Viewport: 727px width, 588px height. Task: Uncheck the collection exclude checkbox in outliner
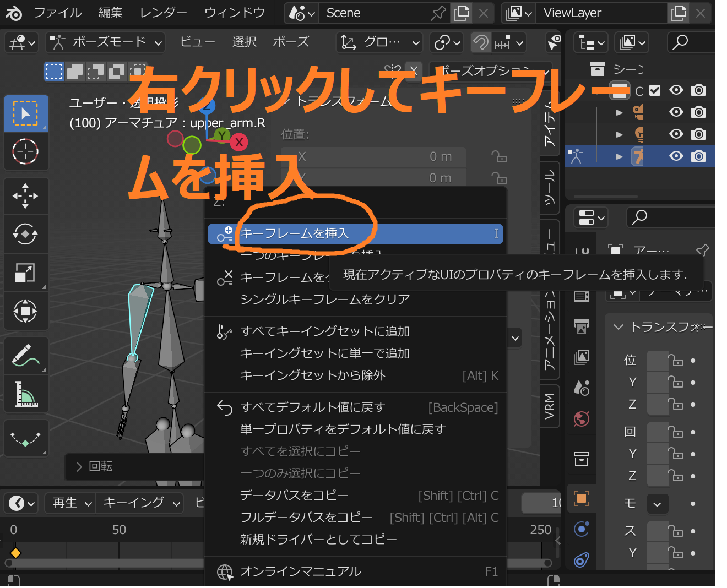point(655,90)
